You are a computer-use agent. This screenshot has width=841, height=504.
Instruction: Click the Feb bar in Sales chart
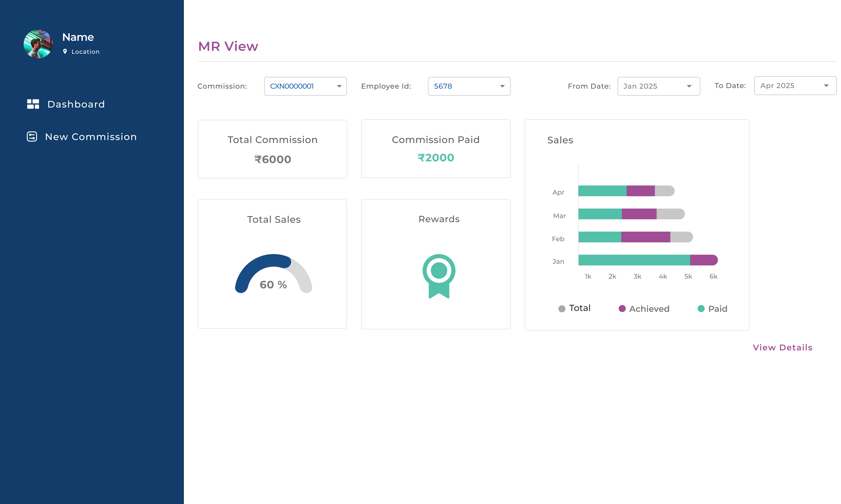point(635,237)
